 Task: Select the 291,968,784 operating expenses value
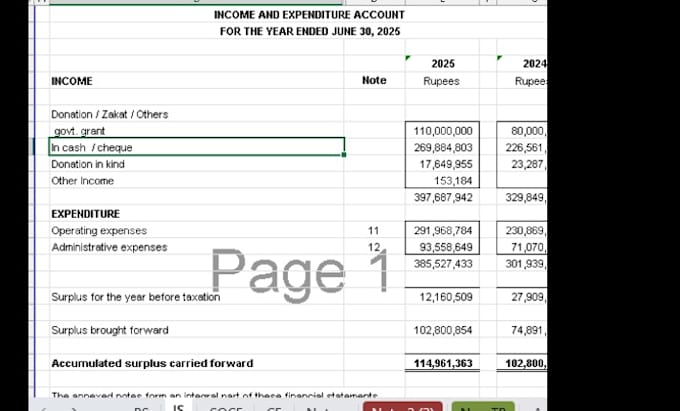(x=442, y=231)
